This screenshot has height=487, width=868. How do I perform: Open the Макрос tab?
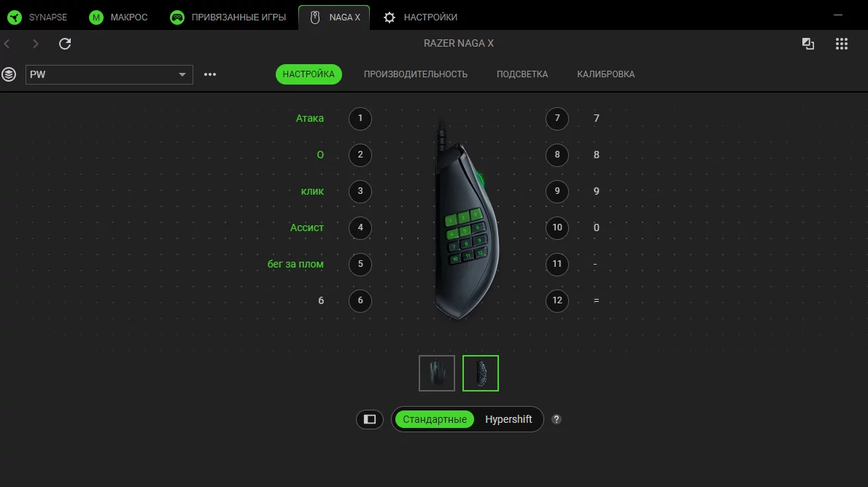118,17
